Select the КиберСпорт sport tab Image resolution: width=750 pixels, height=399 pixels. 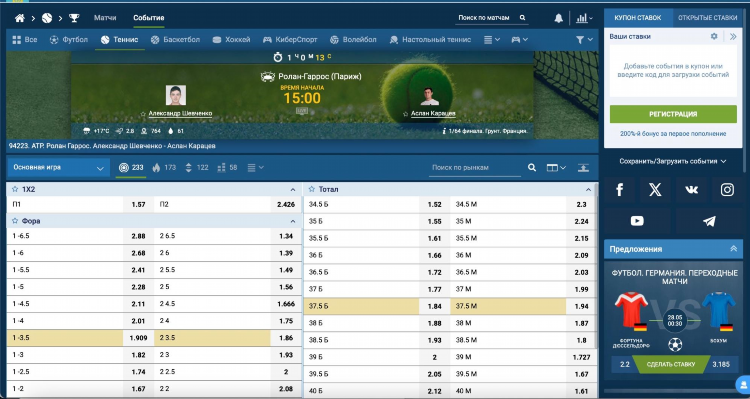290,40
